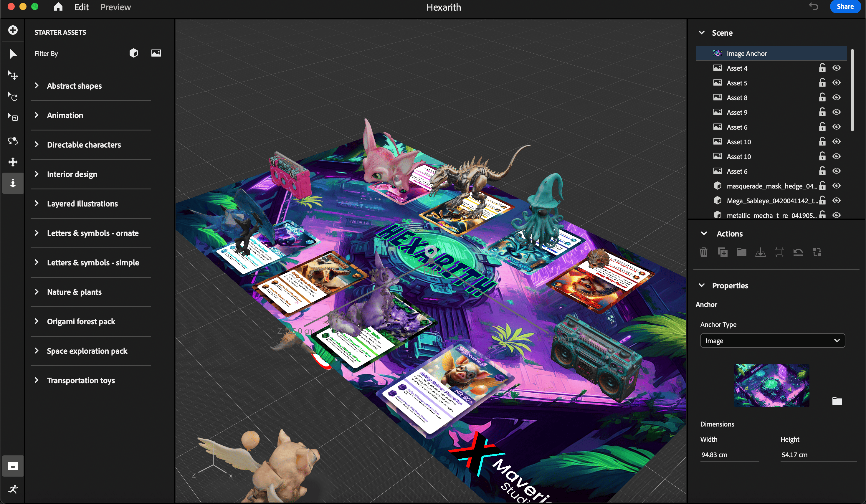Image resolution: width=866 pixels, height=504 pixels.
Task: Choose the Move tool in left toolbar
Action: (13, 75)
